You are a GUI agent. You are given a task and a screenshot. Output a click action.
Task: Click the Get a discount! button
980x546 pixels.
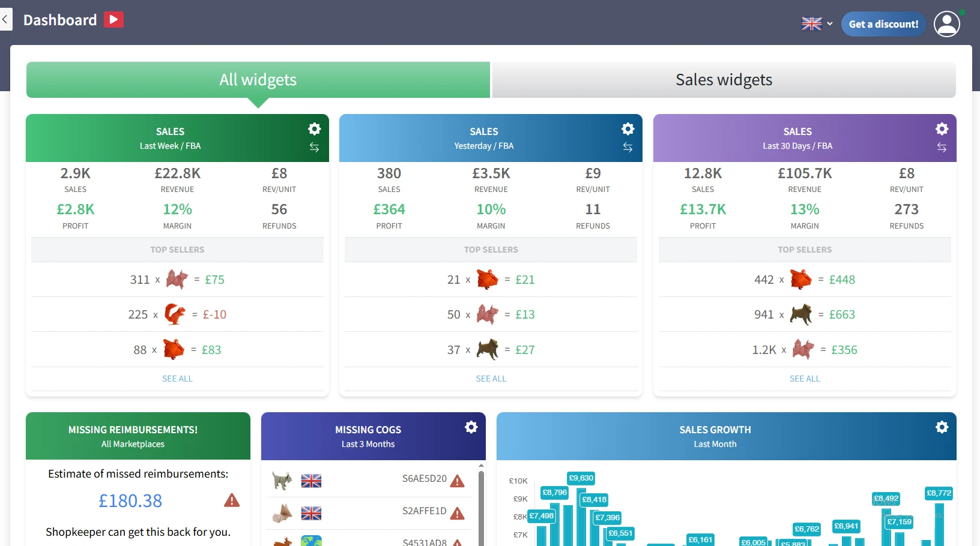883,24
